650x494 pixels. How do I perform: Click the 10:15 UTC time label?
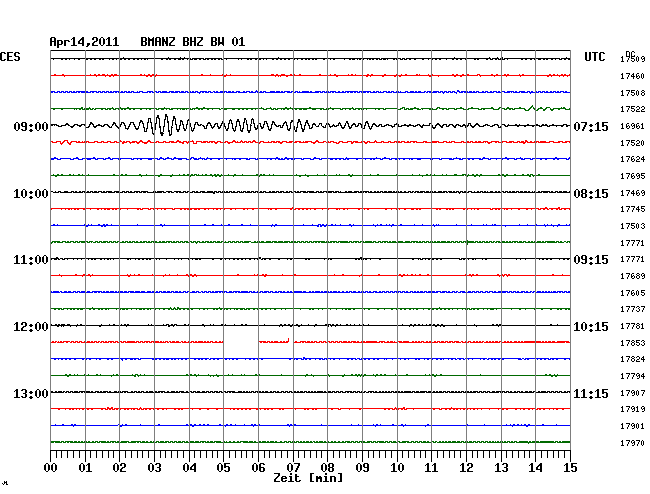[591, 327]
